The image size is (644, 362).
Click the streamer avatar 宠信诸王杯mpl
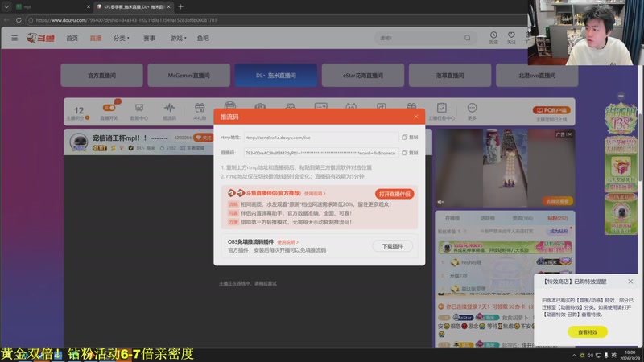tap(78, 142)
